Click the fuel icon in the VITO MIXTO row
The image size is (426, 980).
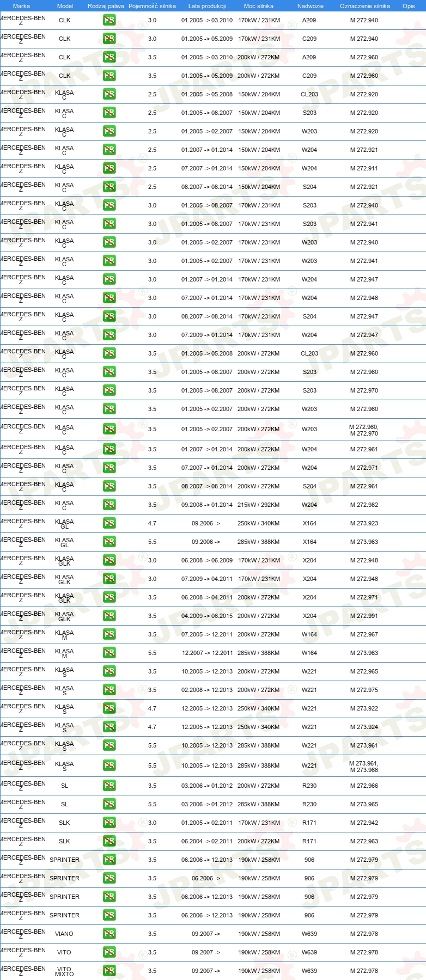tap(109, 971)
